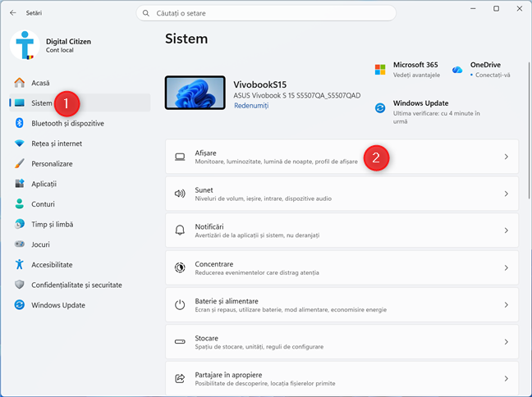Image resolution: width=532 pixels, height=397 pixels.
Task: Open the Microsoft 365 tile
Action: [407, 70]
